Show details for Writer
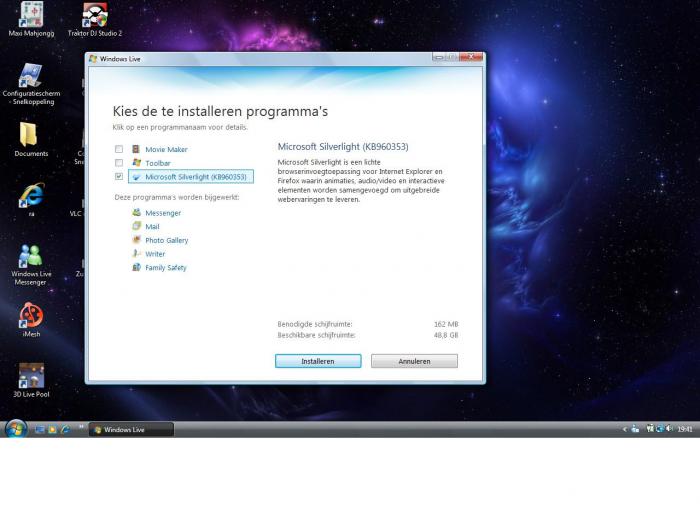 coord(155,254)
